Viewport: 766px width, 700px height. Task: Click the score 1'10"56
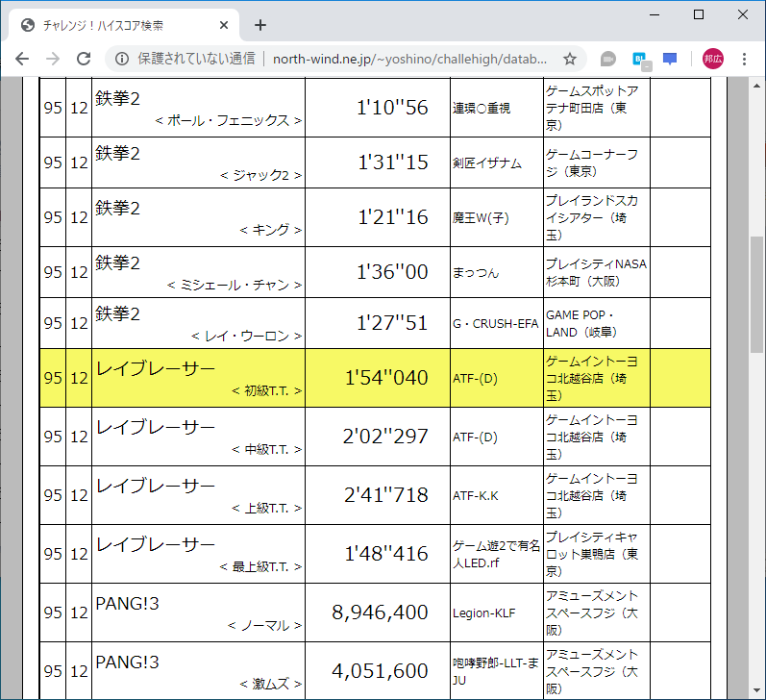click(392, 108)
